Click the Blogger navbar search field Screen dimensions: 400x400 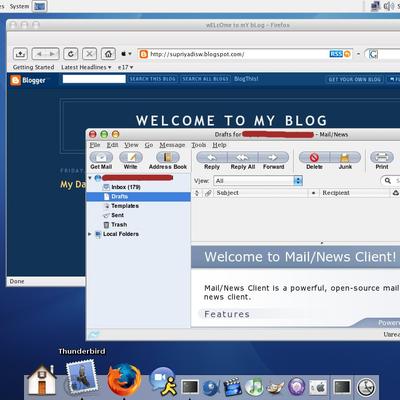point(94,79)
